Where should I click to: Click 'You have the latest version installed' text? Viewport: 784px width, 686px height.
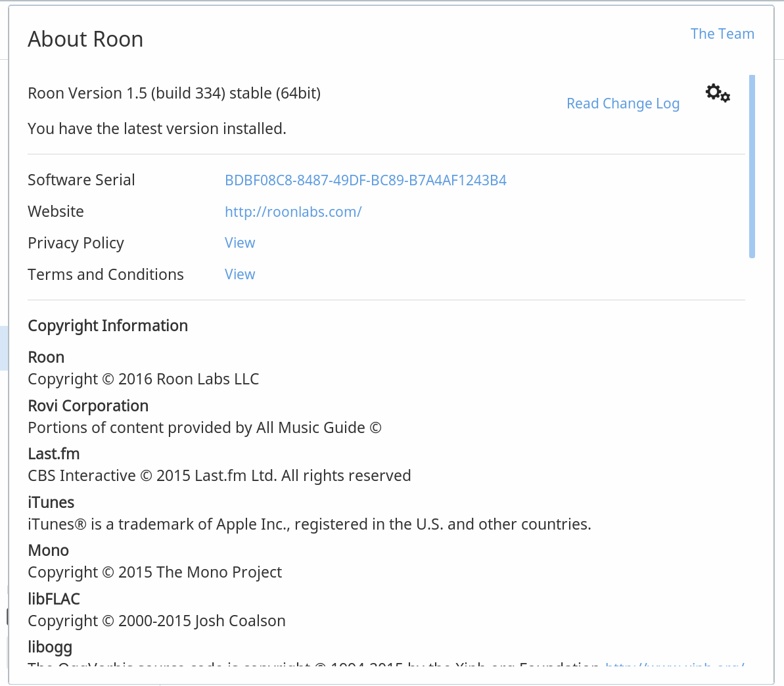pyautogui.click(x=157, y=129)
